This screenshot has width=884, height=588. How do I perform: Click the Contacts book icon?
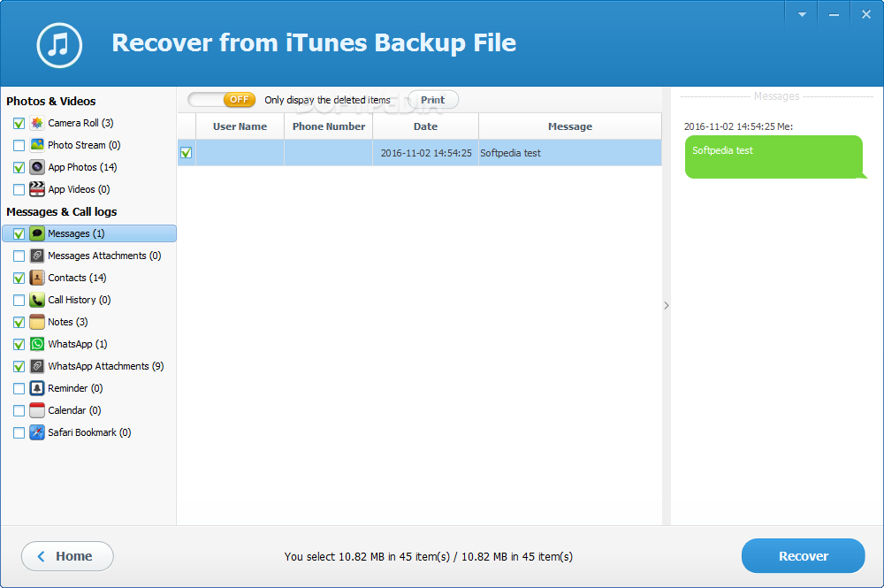[36, 278]
